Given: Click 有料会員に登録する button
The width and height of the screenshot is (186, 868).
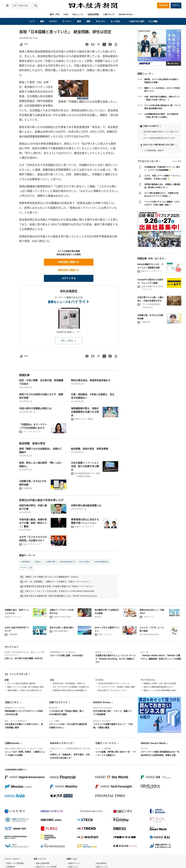Looking at the screenshot, I should [x=69, y=262].
